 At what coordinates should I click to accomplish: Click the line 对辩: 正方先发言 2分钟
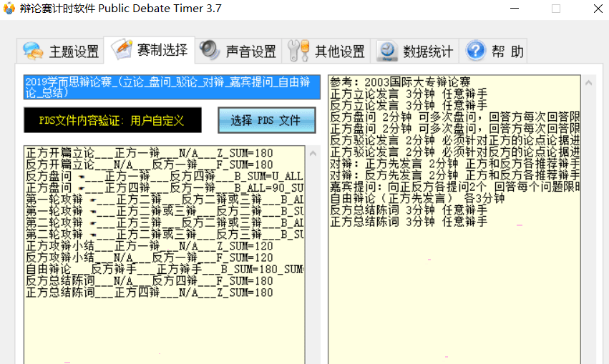click(455, 163)
